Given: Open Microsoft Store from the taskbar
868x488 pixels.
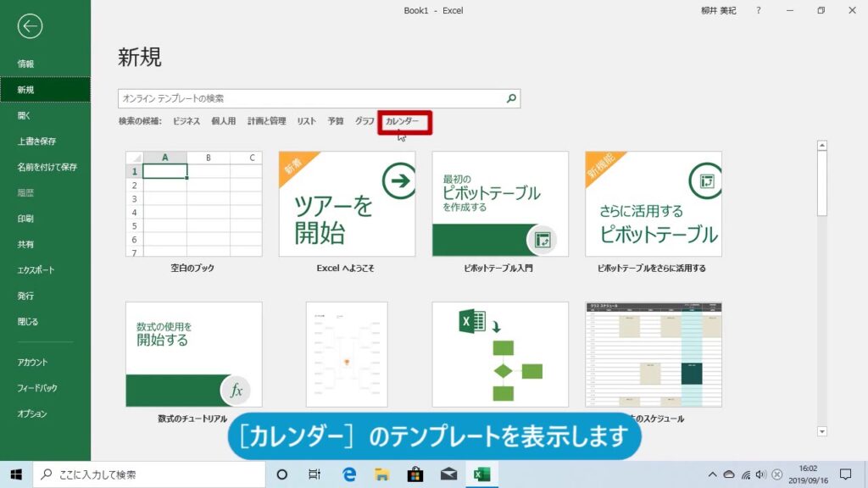Looking at the screenshot, I should coord(415,474).
